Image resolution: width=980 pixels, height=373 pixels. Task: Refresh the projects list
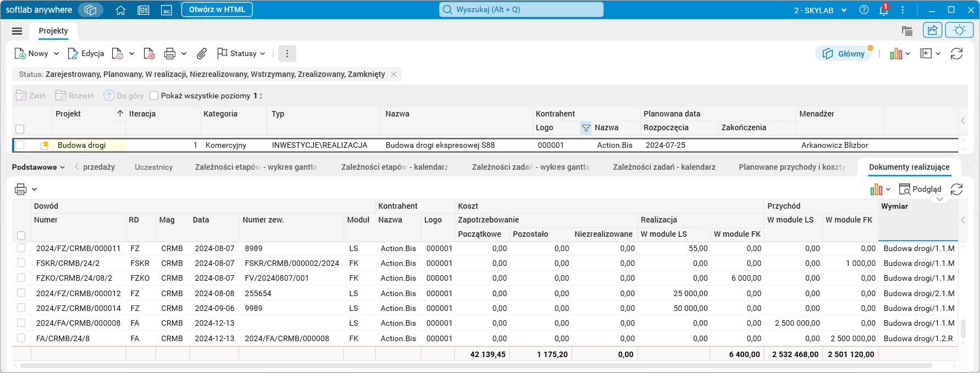956,53
